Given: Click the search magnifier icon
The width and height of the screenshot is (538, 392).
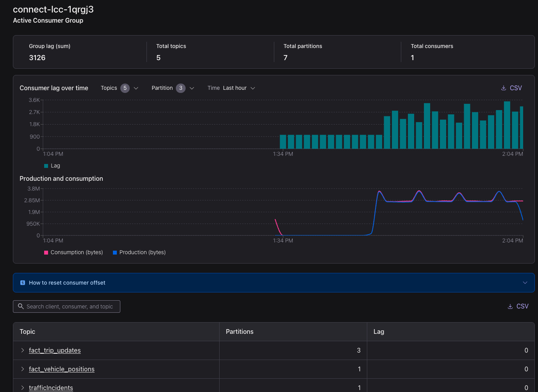Looking at the screenshot, I should (x=21, y=306).
